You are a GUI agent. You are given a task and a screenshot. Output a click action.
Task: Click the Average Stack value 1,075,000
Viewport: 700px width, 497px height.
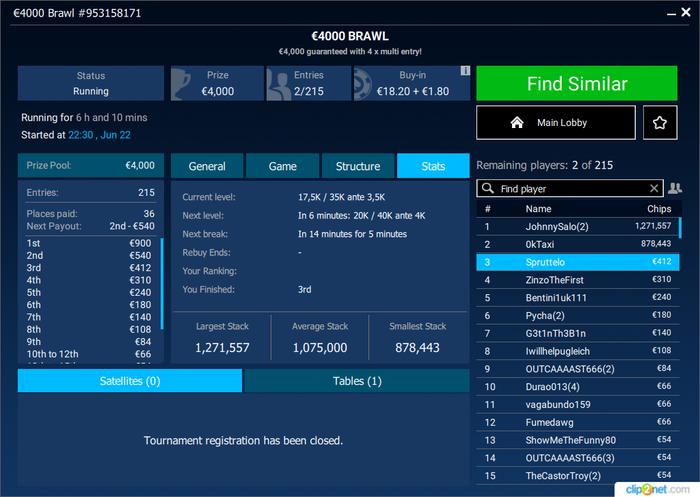click(x=320, y=347)
